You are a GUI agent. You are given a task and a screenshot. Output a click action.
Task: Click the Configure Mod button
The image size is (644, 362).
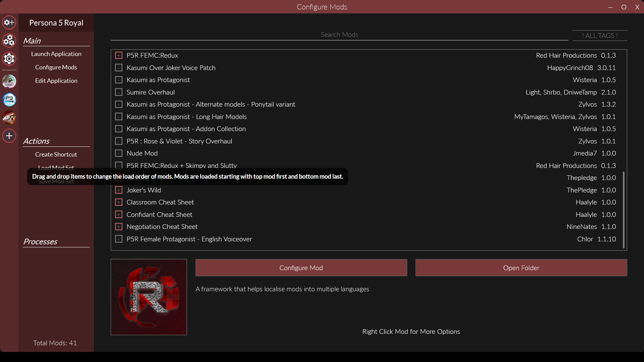tap(301, 268)
